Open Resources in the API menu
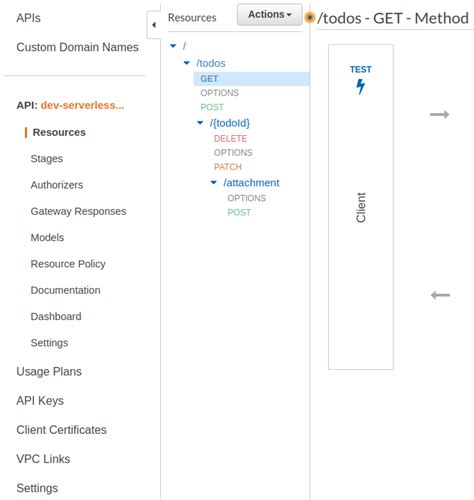The height and width of the screenshot is (500, 474). click(59, 132)
